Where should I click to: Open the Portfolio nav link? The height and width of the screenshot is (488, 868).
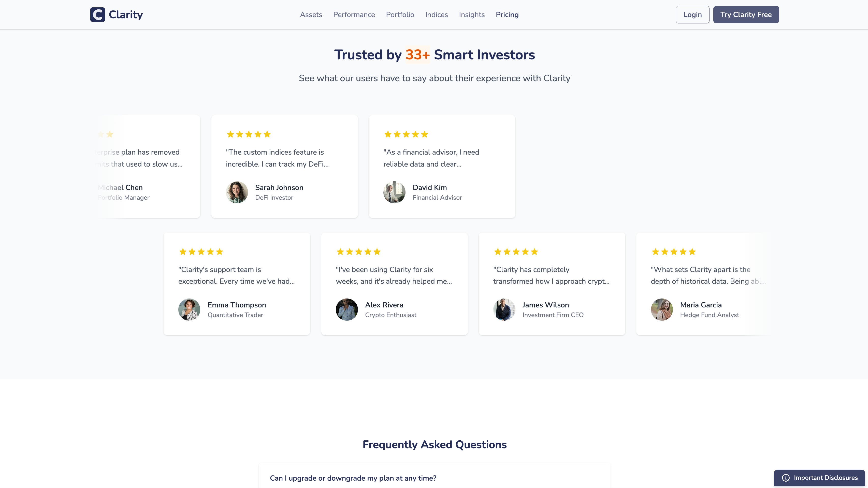click(400, 15)
